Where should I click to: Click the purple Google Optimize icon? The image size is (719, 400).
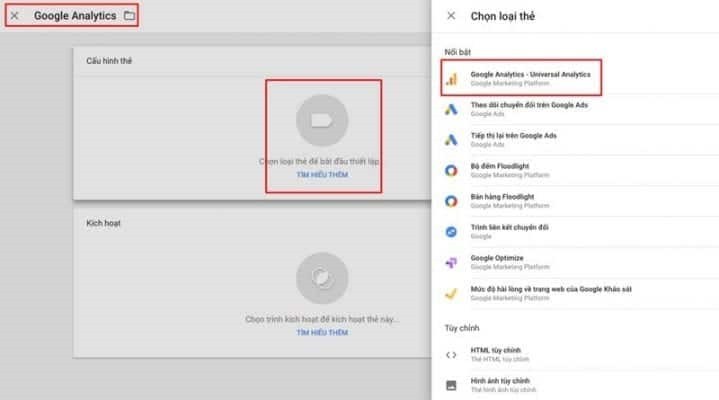coord(451,262)
